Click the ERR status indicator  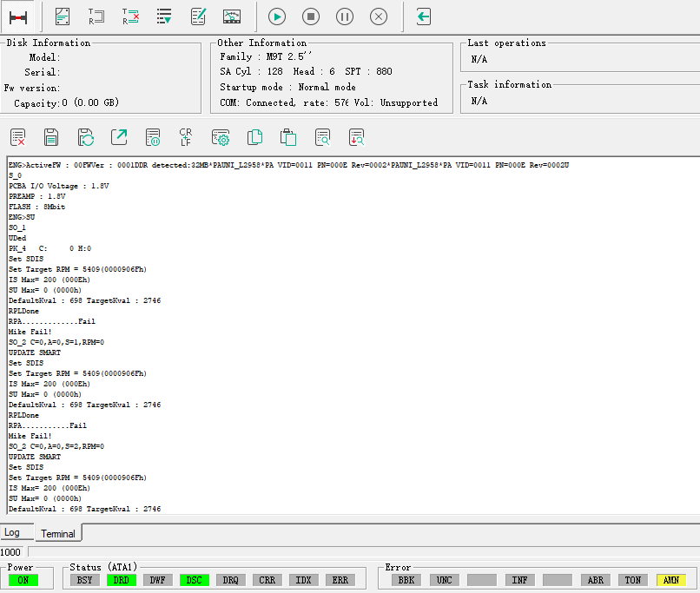[x=340, y=580]
